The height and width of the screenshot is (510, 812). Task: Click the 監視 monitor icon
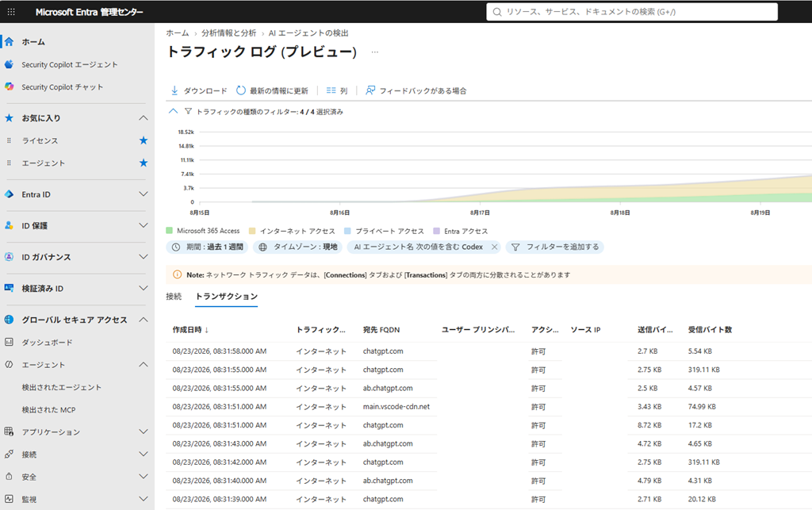[x=9, y=499]
